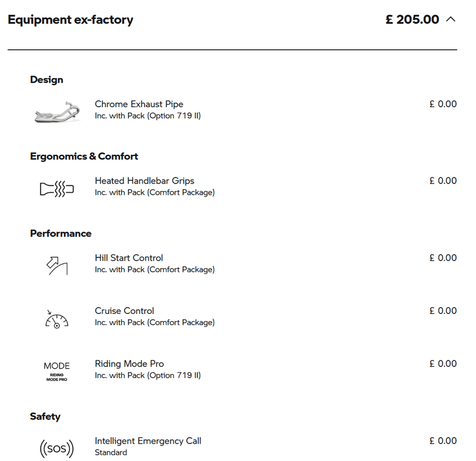Click the SOS Intelligent Emergency Call icon
Viewport: 476px width, 461px height.
57,448
